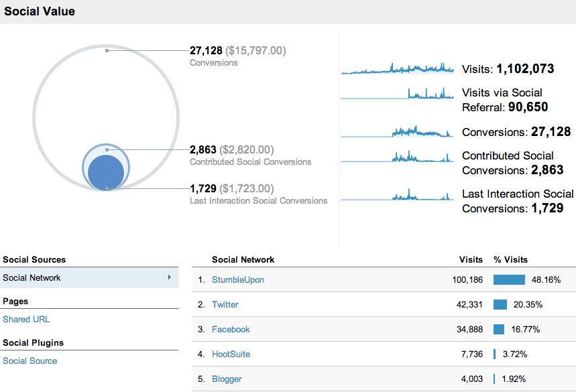Image resolution: width=576 pixels, height=392 pixels.
Task: Click the StumbleUpon percentage bar
Action: click(508, 279)
